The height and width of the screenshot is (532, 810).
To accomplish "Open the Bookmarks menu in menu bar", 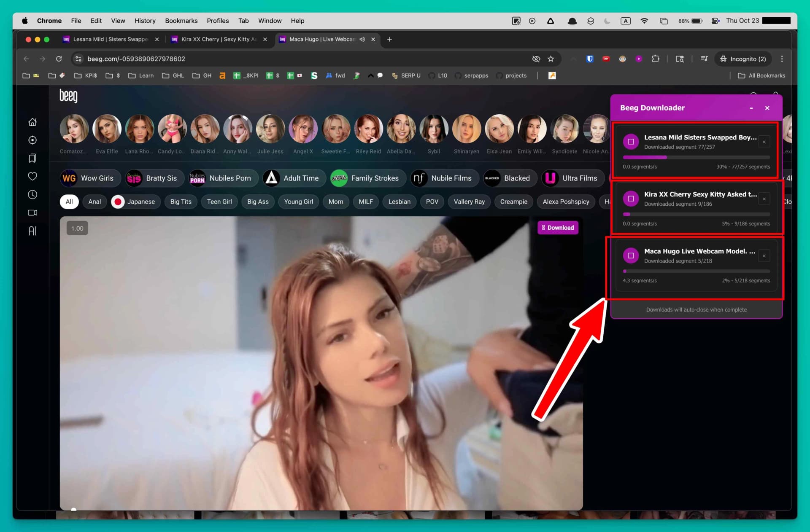I will 181,20.
